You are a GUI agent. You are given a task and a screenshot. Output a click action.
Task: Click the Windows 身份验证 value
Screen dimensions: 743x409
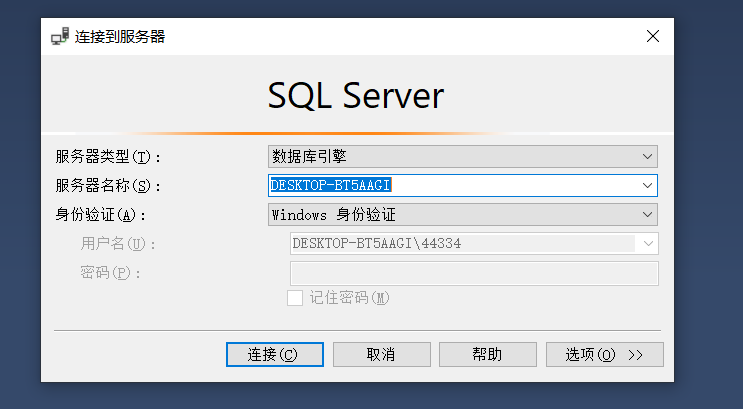pos(334,215)
